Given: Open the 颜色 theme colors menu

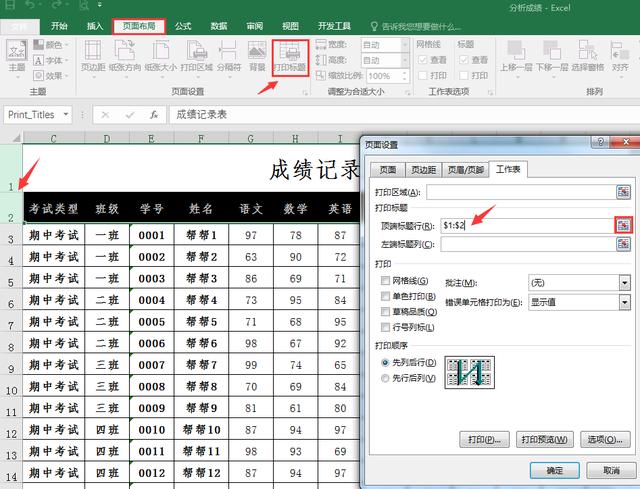Looking at the screenshot, I should point(51,44).
